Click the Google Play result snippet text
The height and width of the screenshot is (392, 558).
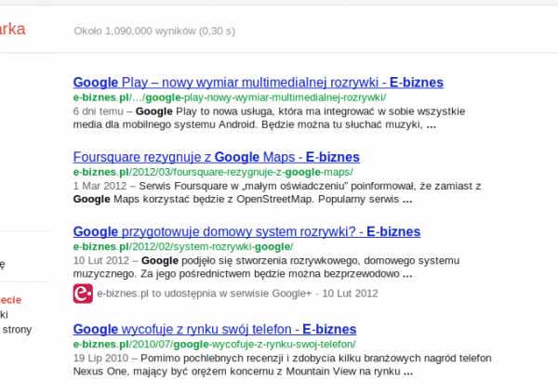(251, 117)
